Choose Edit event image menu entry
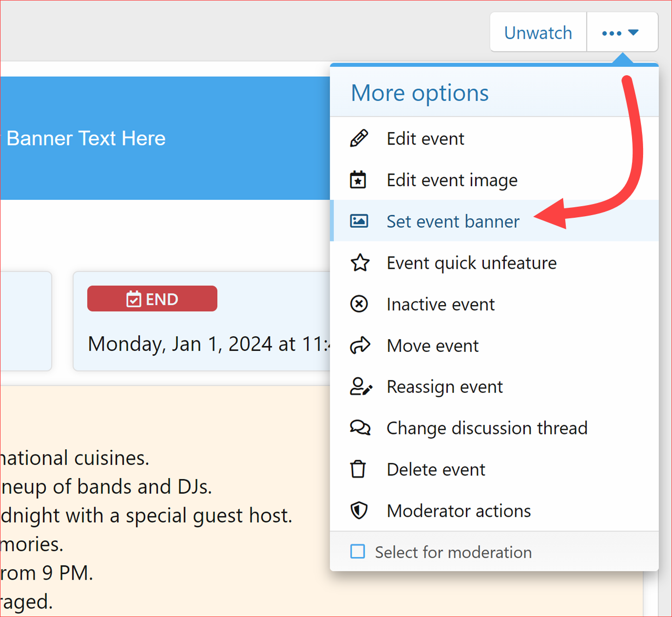The width and height of the screenshot is (672, 617). 494,180
